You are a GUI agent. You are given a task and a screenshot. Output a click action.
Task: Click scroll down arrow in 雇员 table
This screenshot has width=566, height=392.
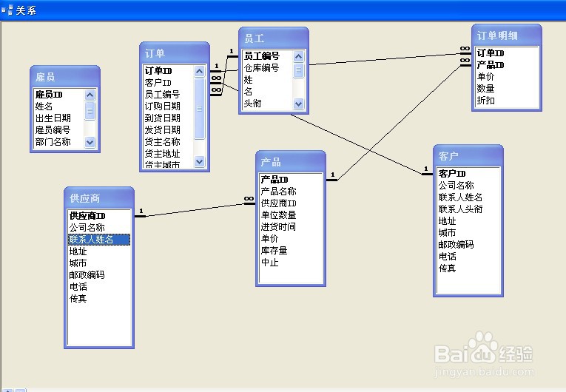coord(90,142)
